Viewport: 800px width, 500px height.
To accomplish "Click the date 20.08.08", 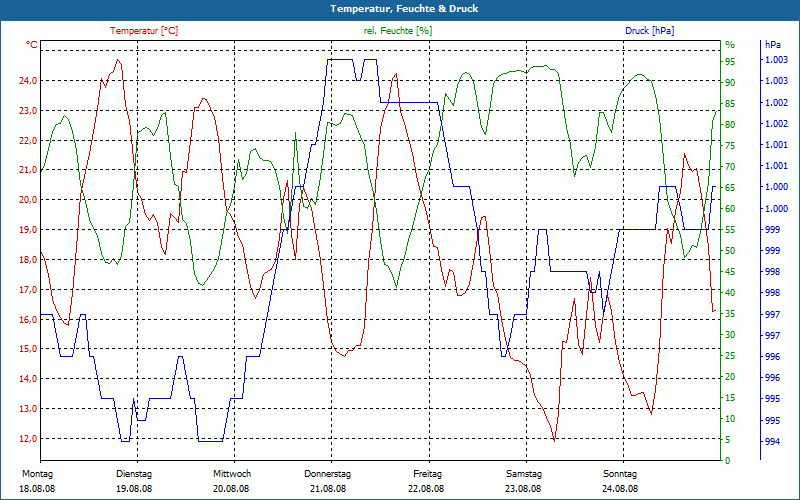I will point(231,489).
